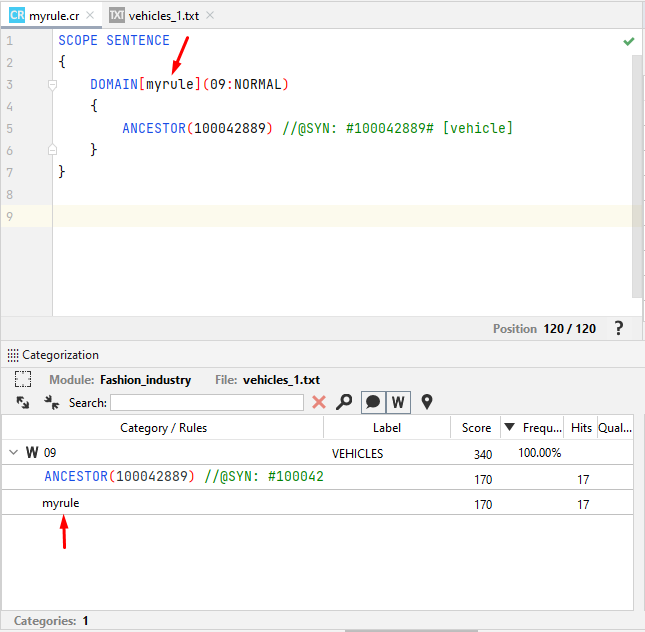The height and width of the screenshot is (632, 645).
Task: Toggle the W filter button
Action: (x=397, y=402)
